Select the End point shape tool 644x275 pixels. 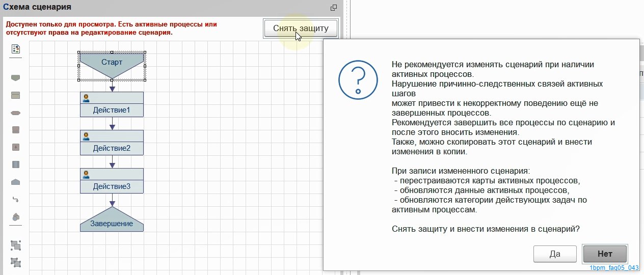click(x=16, y=182)
